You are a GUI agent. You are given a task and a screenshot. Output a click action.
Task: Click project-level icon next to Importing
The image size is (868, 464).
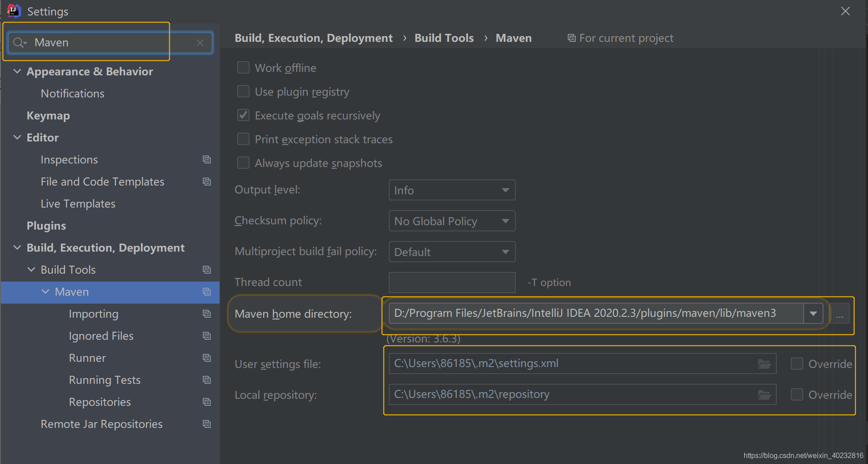[207, 314]
